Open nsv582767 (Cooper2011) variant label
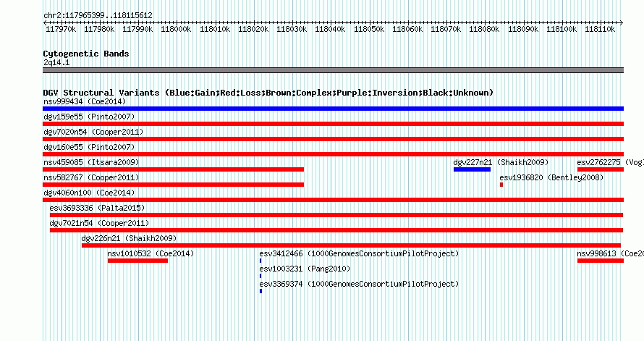The image size is (644, 341). 91,177
